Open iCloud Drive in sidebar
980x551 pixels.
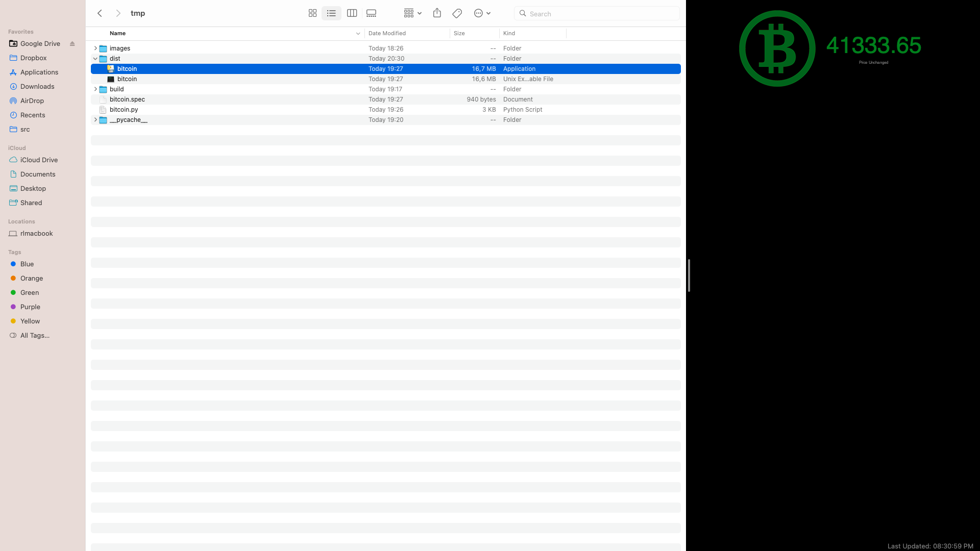coord(39,160)
